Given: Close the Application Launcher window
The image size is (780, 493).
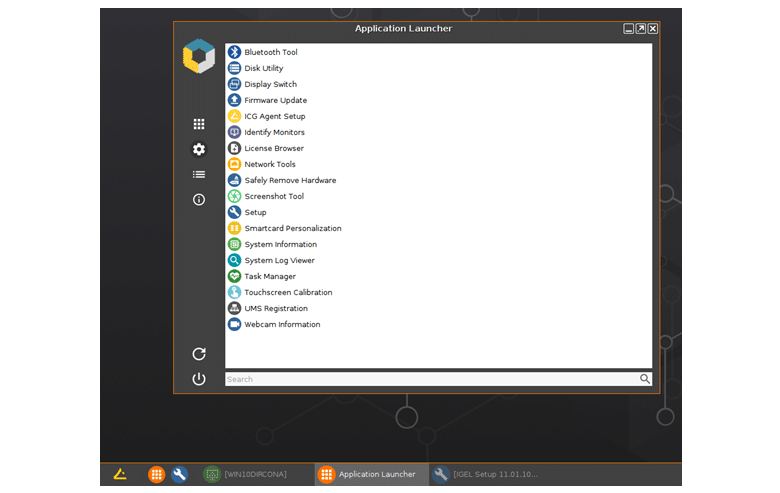Looking at the screenshot, I should 653,29.
